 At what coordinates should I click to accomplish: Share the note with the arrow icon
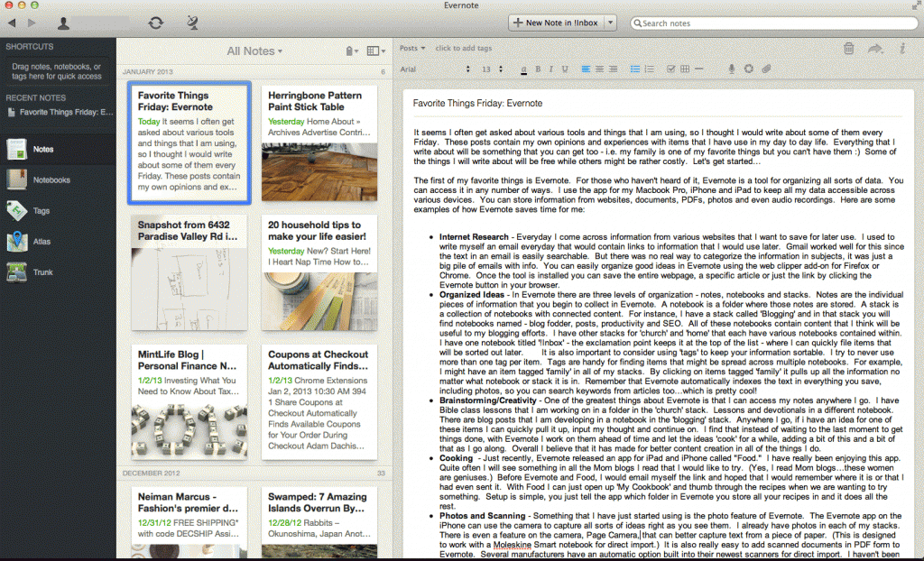tap(875, 49)
